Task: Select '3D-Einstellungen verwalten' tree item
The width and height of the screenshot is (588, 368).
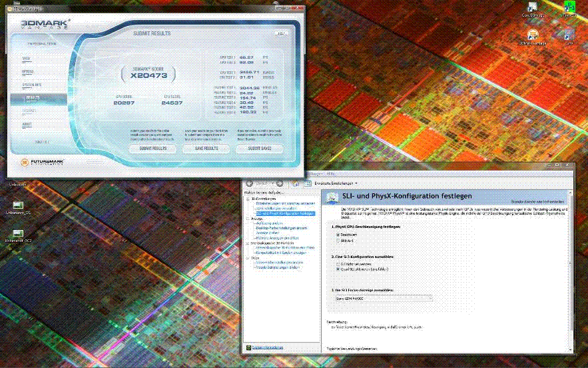Action: pyautogui.click(x=276, y=209)
